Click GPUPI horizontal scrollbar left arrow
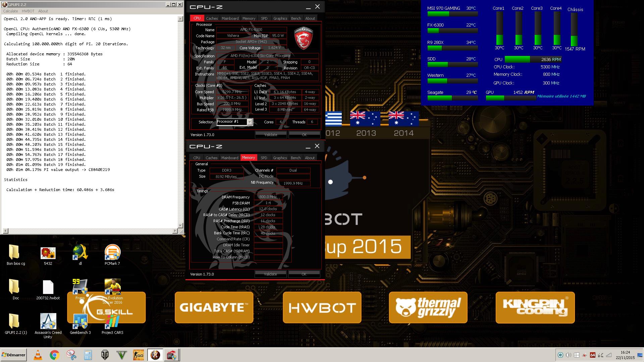The height and width of the screenshot is (362, 644). 5,231
